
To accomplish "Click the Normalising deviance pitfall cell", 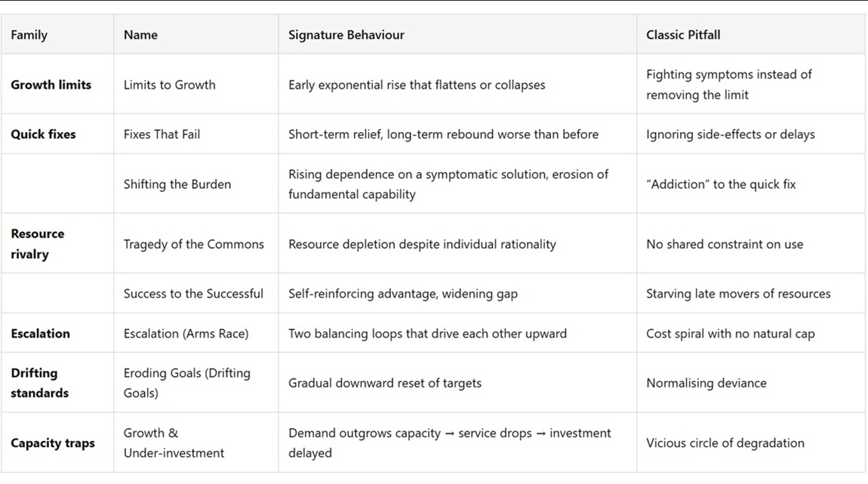I will click(x=706, y=383).
